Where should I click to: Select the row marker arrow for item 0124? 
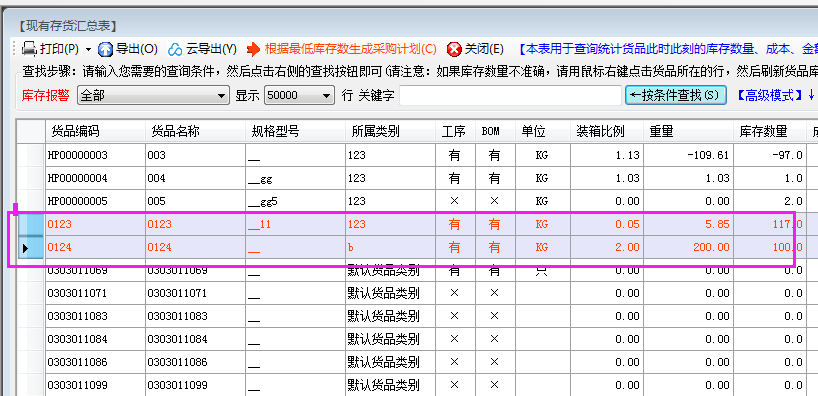(x=26, y=248)
